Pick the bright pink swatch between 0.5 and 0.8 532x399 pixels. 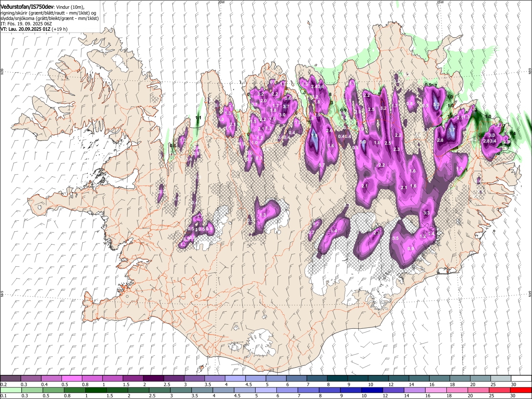(x=72, y=379)
